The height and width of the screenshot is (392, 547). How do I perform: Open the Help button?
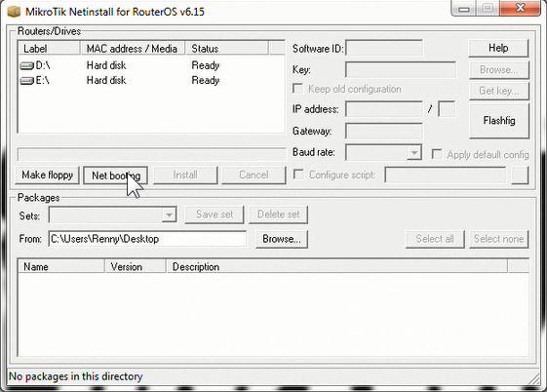pos(498,48)
